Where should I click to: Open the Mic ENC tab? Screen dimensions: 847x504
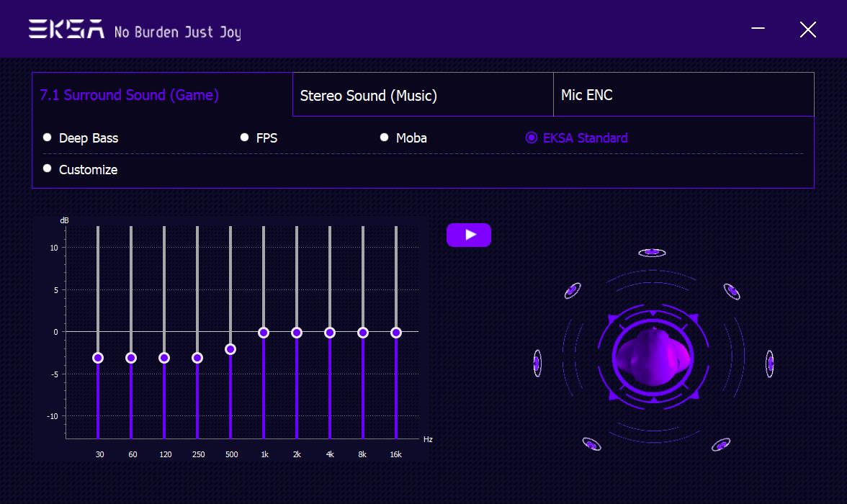(x=683, y=95)
